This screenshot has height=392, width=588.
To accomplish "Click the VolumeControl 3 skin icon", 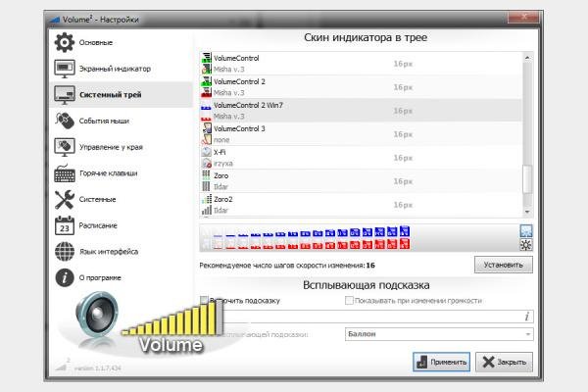I will pos(206,134).
